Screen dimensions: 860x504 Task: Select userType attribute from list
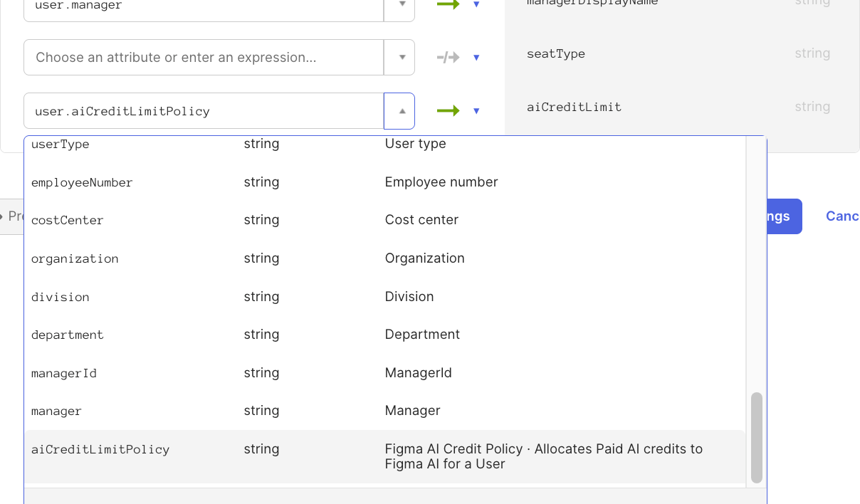pos(384,145)
